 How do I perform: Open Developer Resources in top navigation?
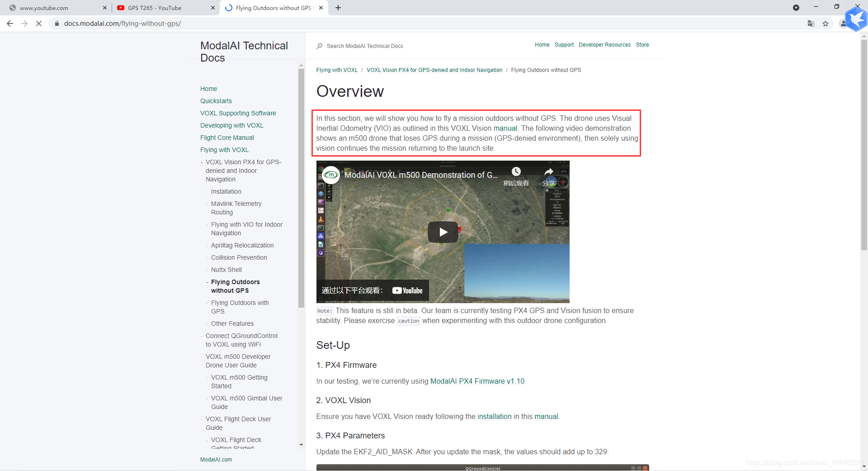pyautogui.click(x=604, y=45)
